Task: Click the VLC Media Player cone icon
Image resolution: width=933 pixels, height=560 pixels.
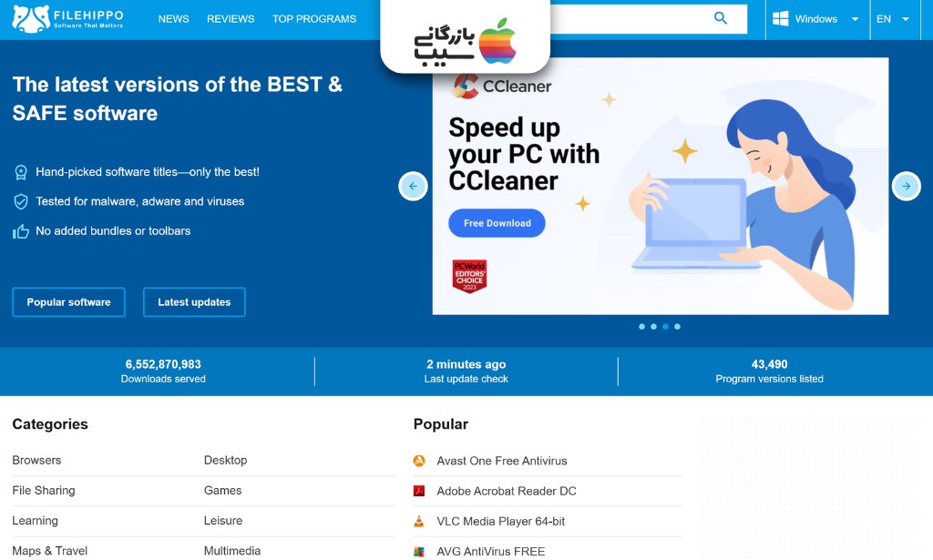Action: [419, 522]
